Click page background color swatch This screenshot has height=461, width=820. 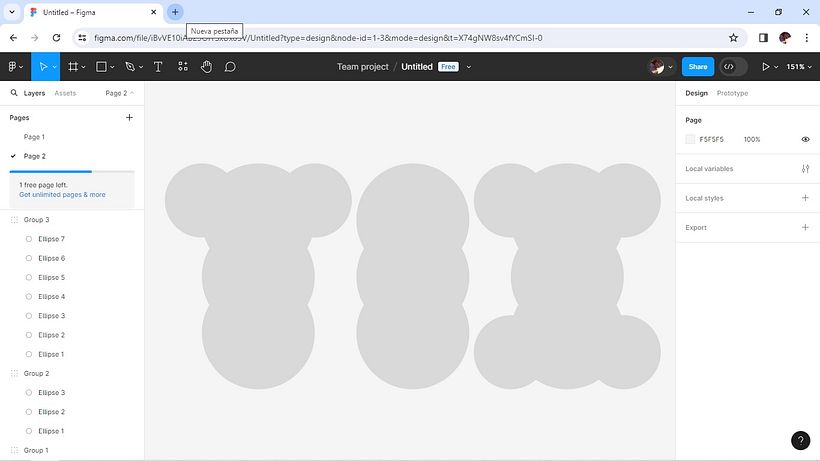click(690, 140)
